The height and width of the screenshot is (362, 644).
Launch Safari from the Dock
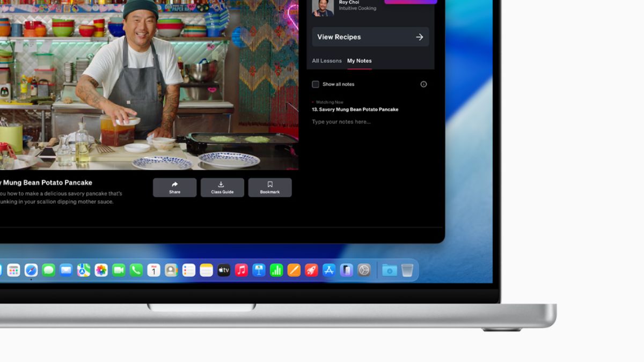pyautogui.click(x=31, y=270)
